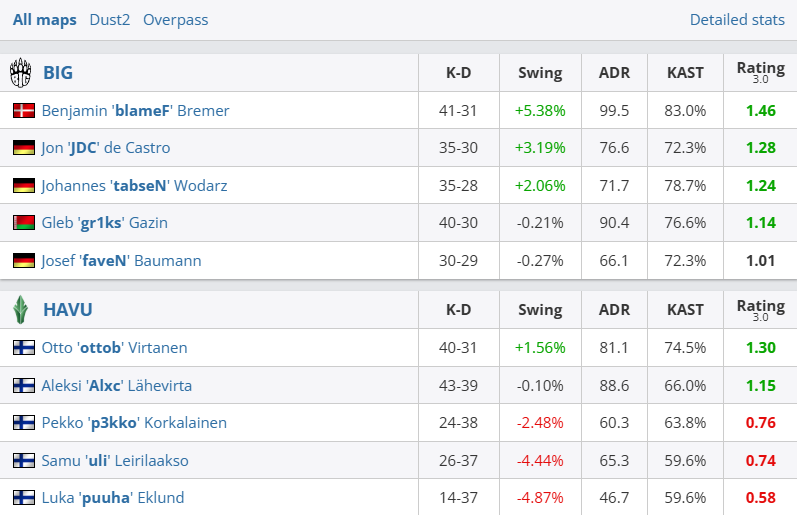Select the Overpass map tab
This screenshot has height=515, width=797.
(175, 20)
